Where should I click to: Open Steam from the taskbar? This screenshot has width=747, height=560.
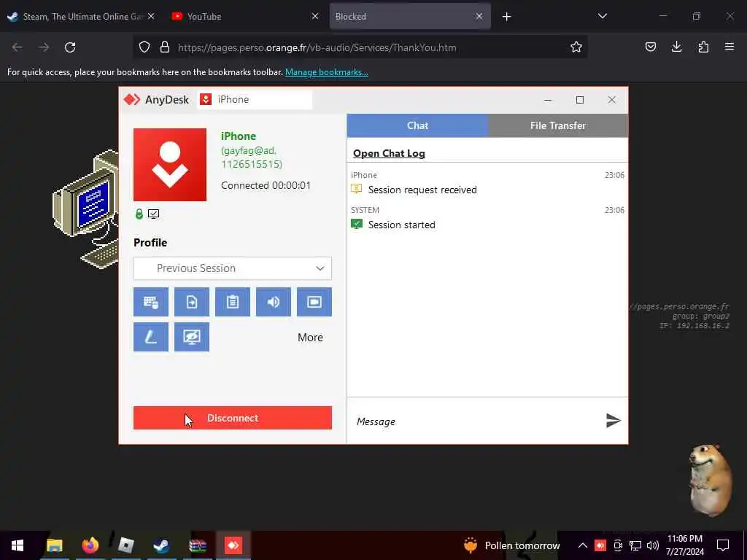161,545
